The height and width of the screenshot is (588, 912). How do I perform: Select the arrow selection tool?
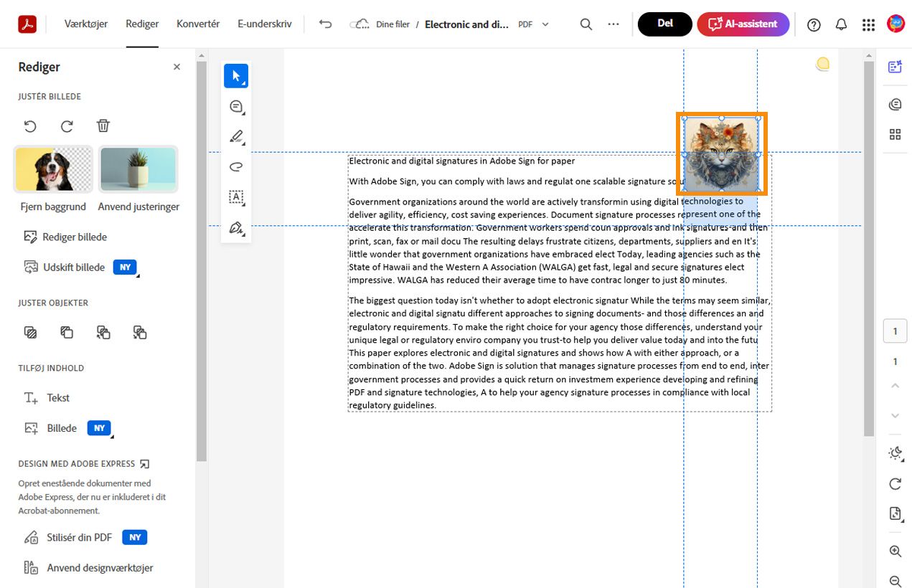pos(236,76)
